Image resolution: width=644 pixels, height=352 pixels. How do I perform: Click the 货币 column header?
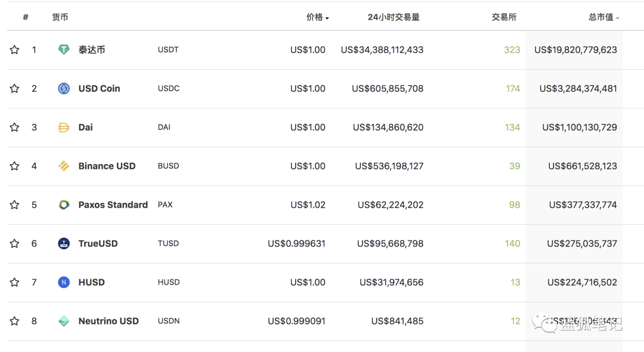pos(60,17)
